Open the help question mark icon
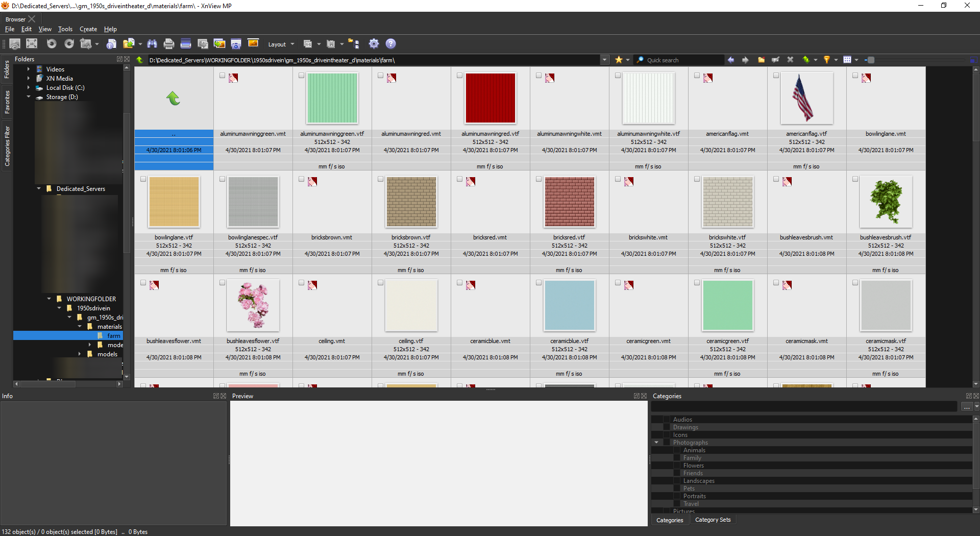The width and height of the screenshot is (980, 536). click(390, 44)
